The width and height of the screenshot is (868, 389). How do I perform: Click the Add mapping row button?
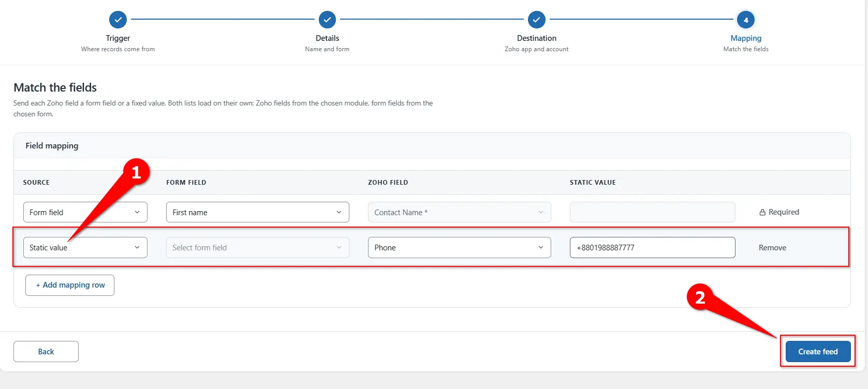tap(70, 285)
